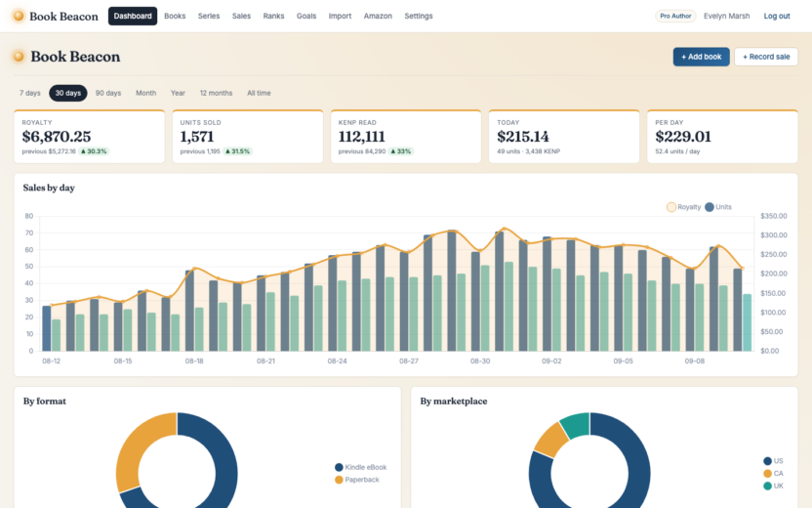Click the 30.3% royalty change badge

pyautogui.click(x=94, y=151)
